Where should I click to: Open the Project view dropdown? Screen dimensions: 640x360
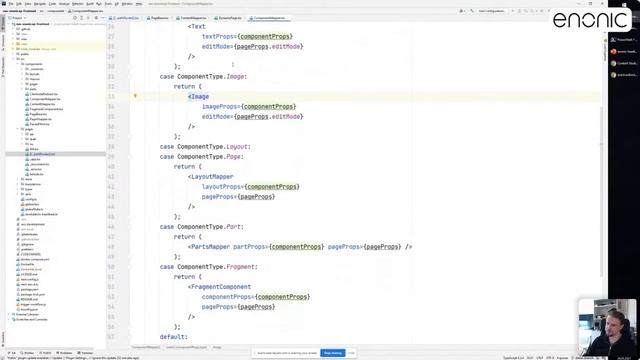17,18
